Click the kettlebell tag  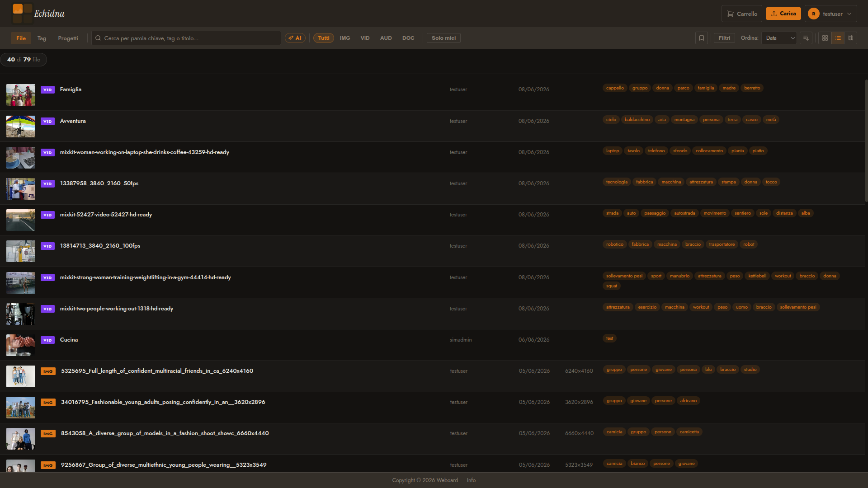click(757, 276)
